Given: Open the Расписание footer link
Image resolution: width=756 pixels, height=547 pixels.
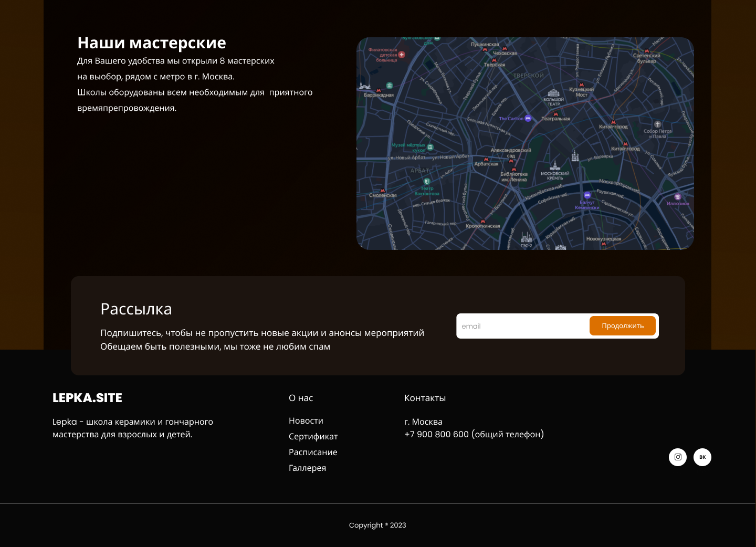Looking at the screenshot, I should (313, 453).
